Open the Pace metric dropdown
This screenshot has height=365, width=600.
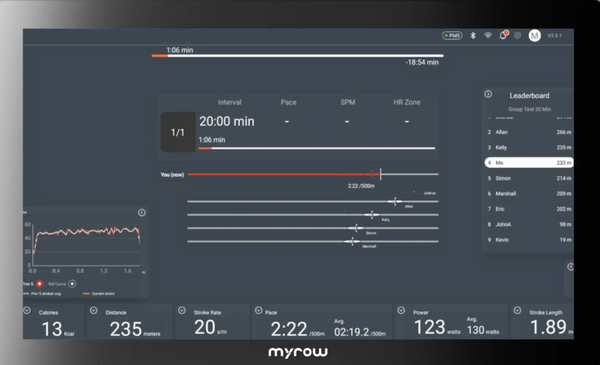pyautogui.click(x=259, y=310)
